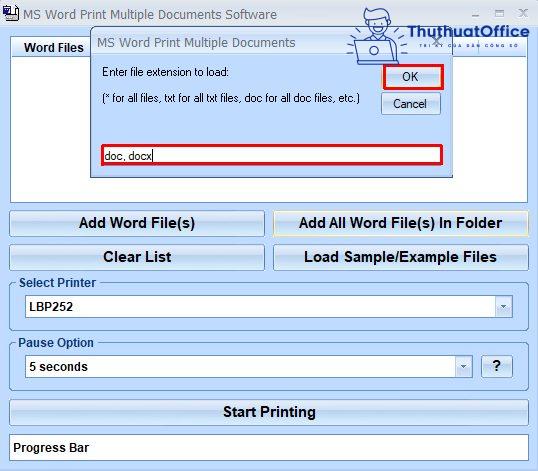538x471 pixels.
Task: Click the Progress Bar area
Action: click(269, 448)
